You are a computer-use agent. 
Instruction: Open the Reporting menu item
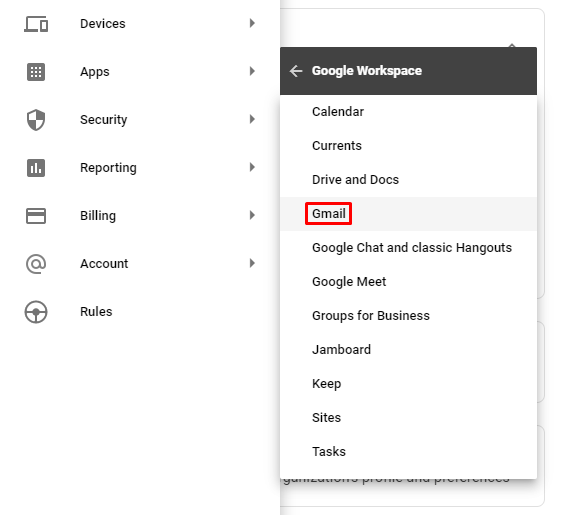click(x=140, y=167)
